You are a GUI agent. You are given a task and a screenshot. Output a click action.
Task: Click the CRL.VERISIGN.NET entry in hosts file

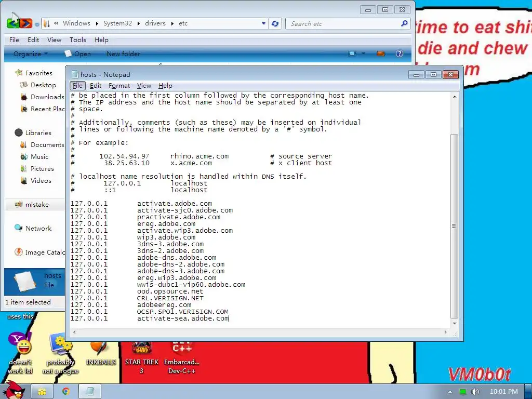click(x=170, y=298)
